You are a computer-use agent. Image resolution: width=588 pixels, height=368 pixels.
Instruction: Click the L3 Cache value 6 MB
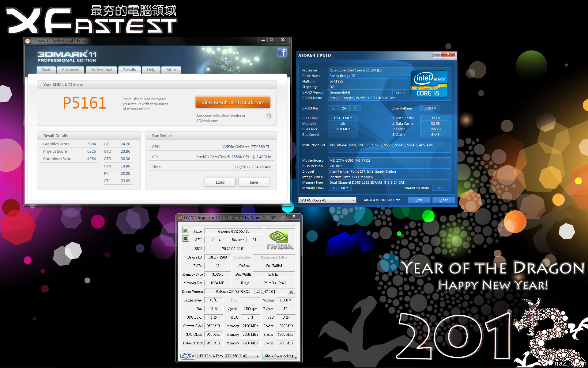(x=435, y=135)
